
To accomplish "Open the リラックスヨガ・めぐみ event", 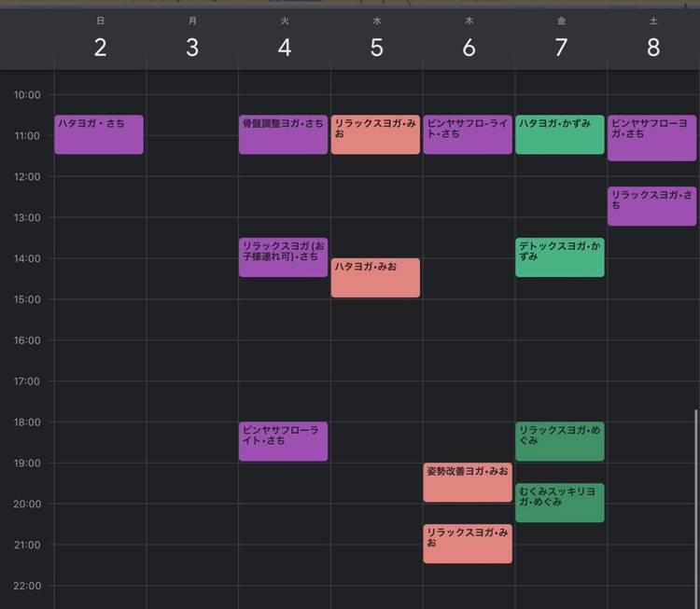I will [x=560, y=441].
